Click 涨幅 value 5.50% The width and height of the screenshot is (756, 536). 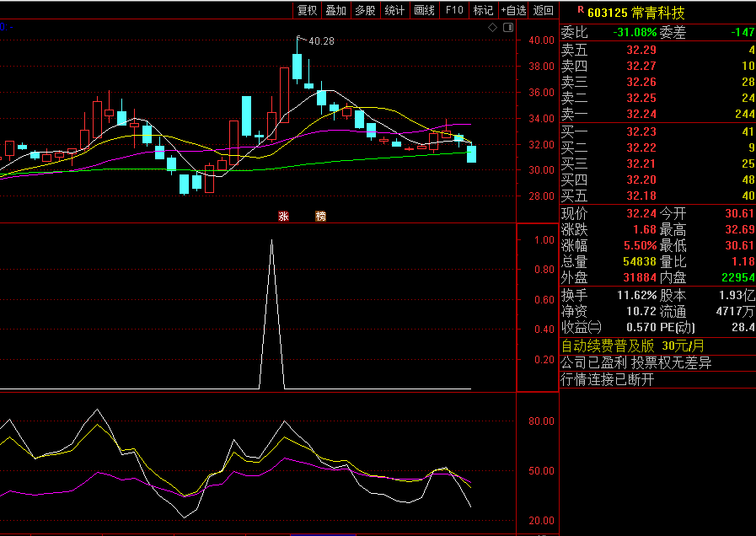(x=641, y=245)
